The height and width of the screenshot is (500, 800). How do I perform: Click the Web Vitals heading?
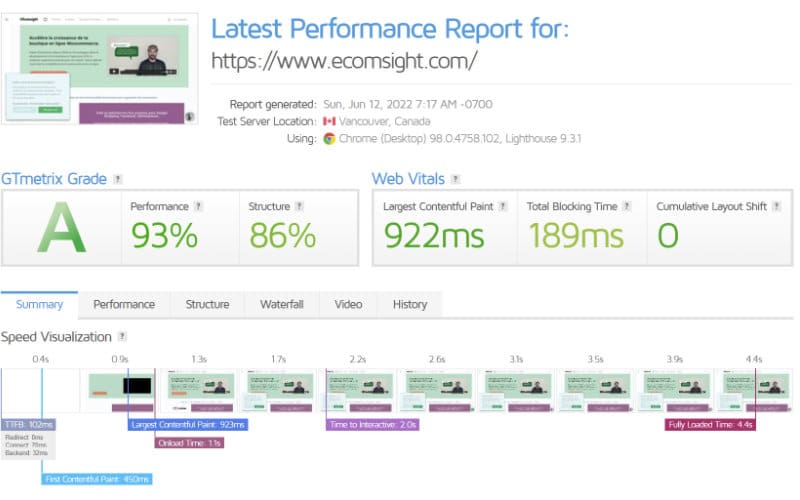pos(408,179)
